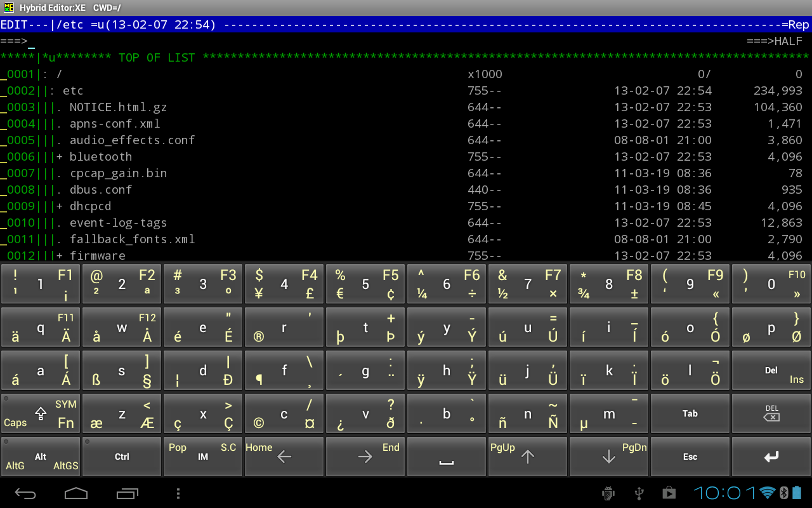Image resolution: width=812 pixels, height=508 pixels.
Task: Toggle the Alt AltG AltGS key
Action: point(41,457)
